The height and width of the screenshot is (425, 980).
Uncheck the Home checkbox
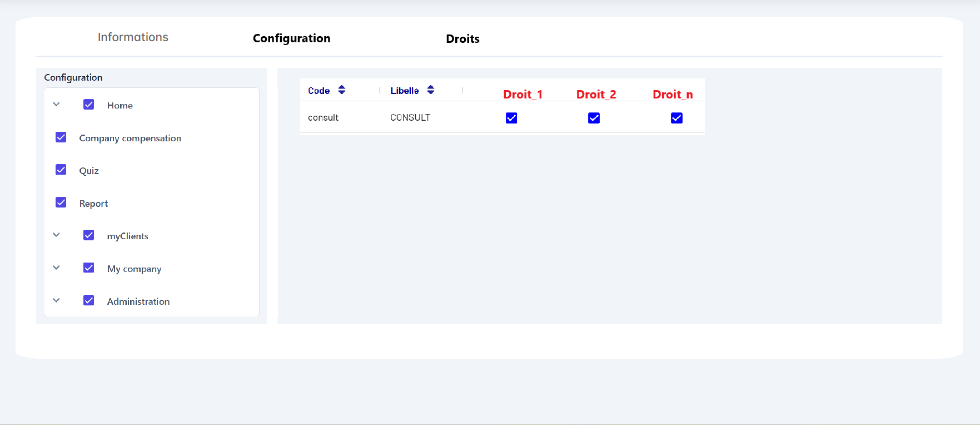point(89,105)
